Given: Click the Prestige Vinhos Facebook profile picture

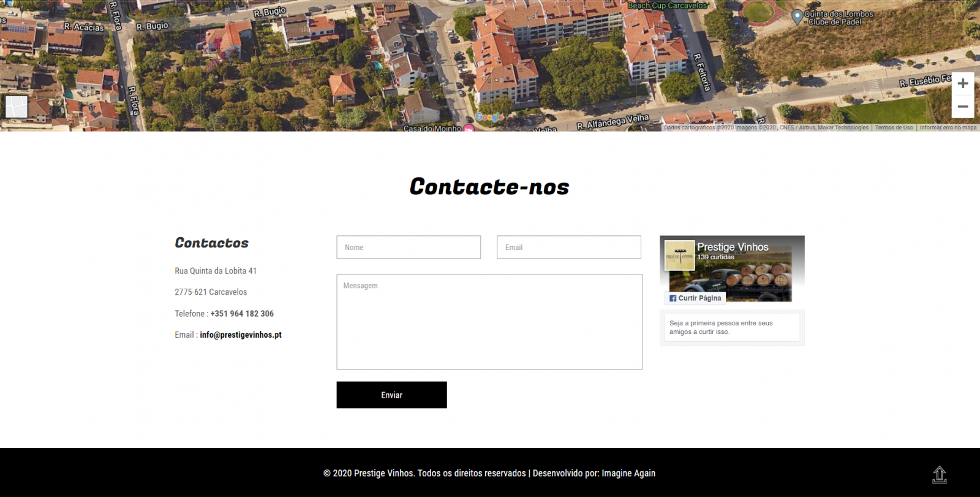Looking at the screenshot, I should pyautogui.click(x=680, y=256).
